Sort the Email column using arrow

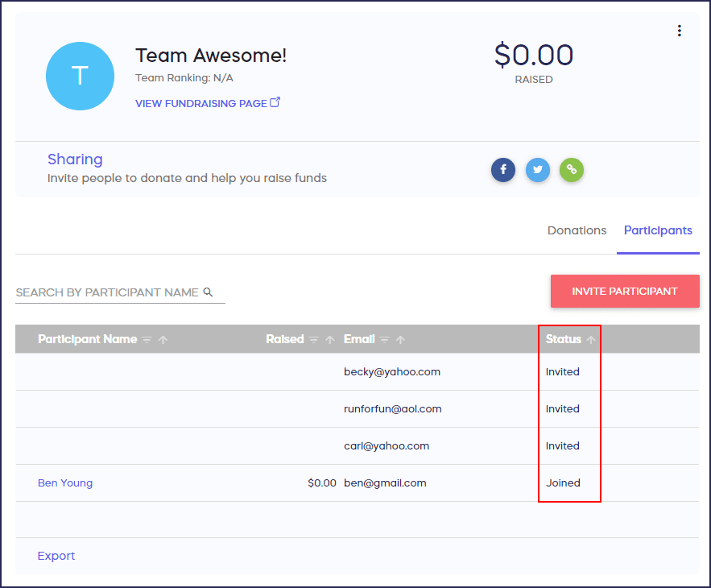click(401, 340)
